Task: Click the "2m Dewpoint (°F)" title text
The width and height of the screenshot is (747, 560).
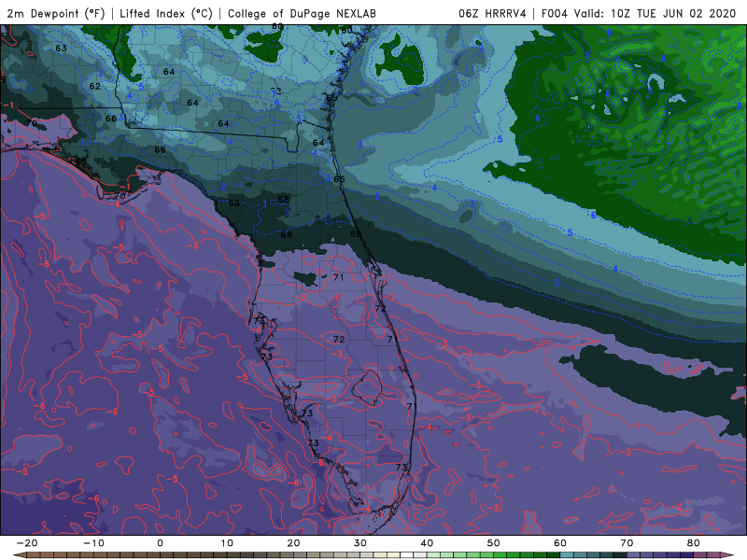Action: 56,13
